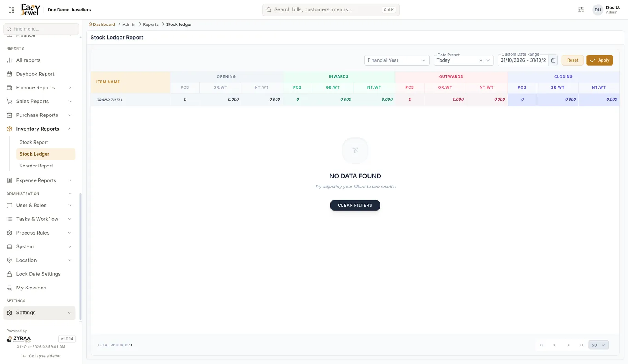Expand Purchase Reports menu
Image resolution: width=628 pixels, height=364 pixels.
click(39, 115)
